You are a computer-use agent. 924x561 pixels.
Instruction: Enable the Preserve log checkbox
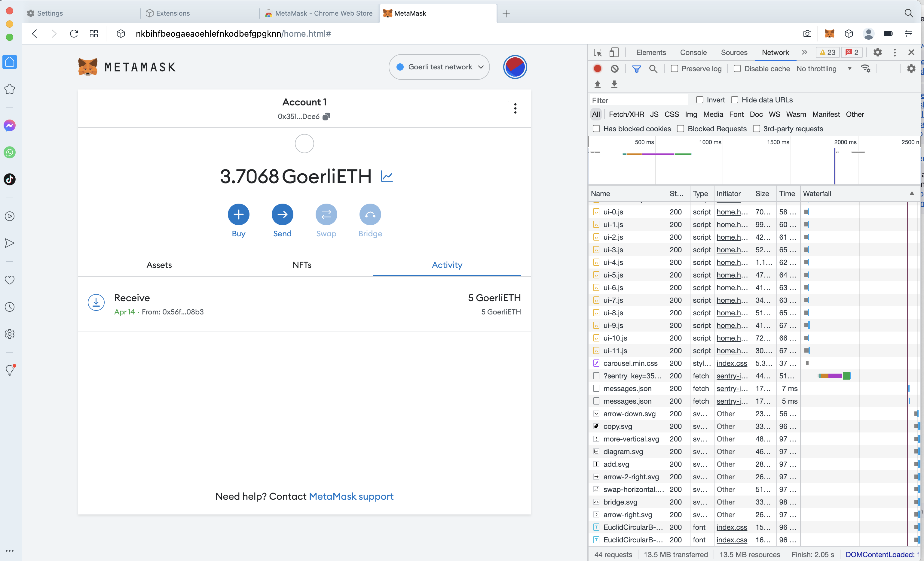[674, 68]
